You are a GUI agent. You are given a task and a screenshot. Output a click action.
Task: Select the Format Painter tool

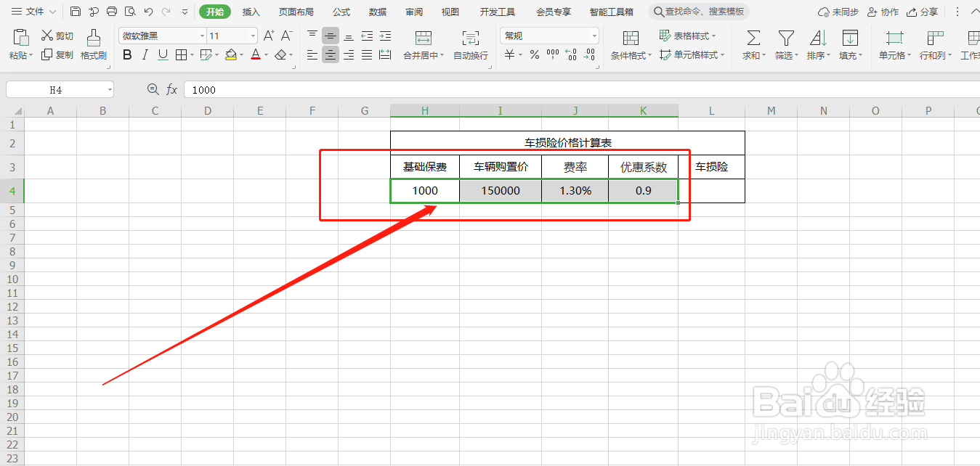(x=93, y=45)
